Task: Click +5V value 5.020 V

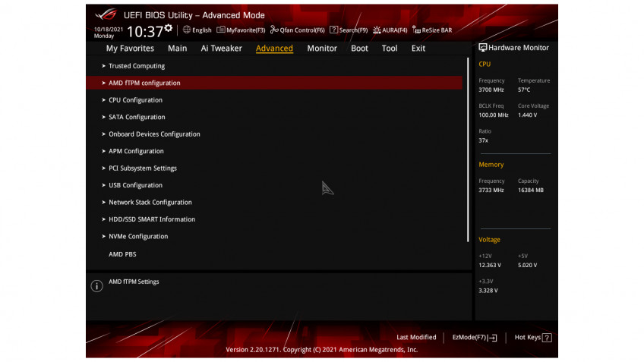Action: click(527, 266)
